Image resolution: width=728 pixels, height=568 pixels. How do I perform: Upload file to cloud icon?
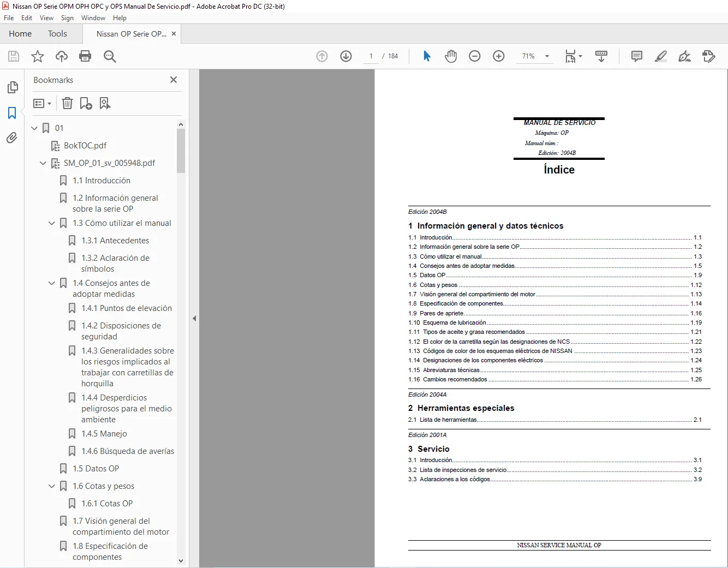click(x=62, y=56)
